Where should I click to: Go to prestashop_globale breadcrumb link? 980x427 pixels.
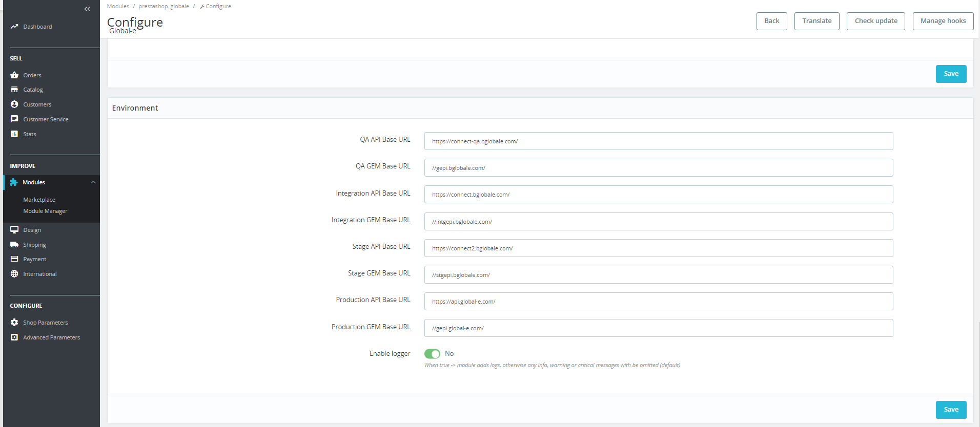164,6
